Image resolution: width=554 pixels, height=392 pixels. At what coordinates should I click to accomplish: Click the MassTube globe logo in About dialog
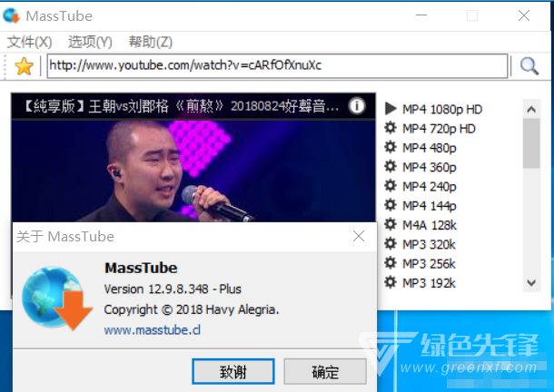[x=57, y=299]
